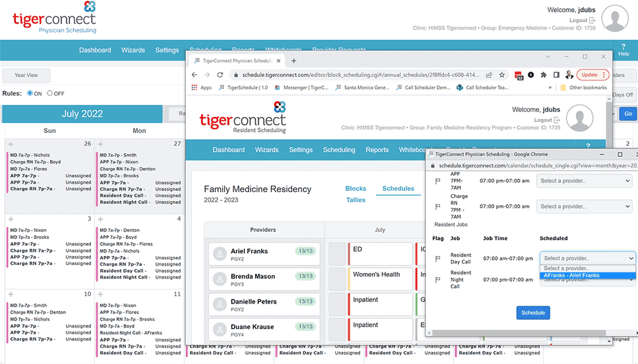Click the profile avatar in Resident Scheduling window
This screenshot has width=638, height=364.
pos(579,118)
